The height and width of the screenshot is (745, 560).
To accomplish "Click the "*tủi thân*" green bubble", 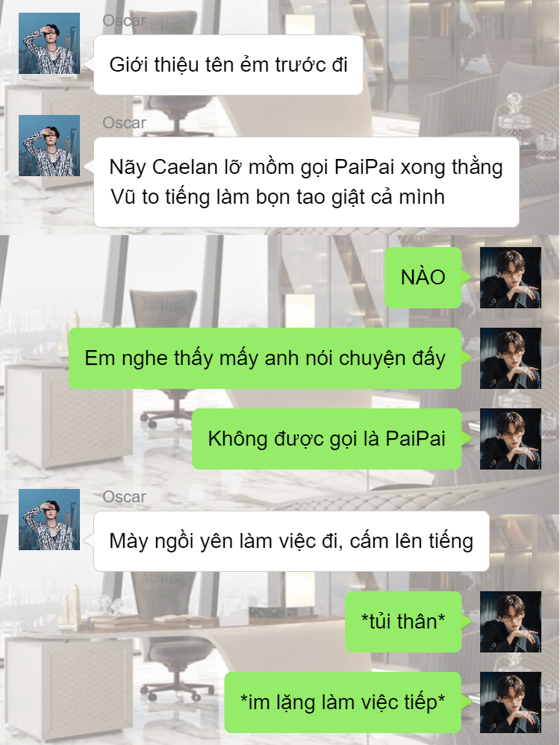I will [403, 622].
